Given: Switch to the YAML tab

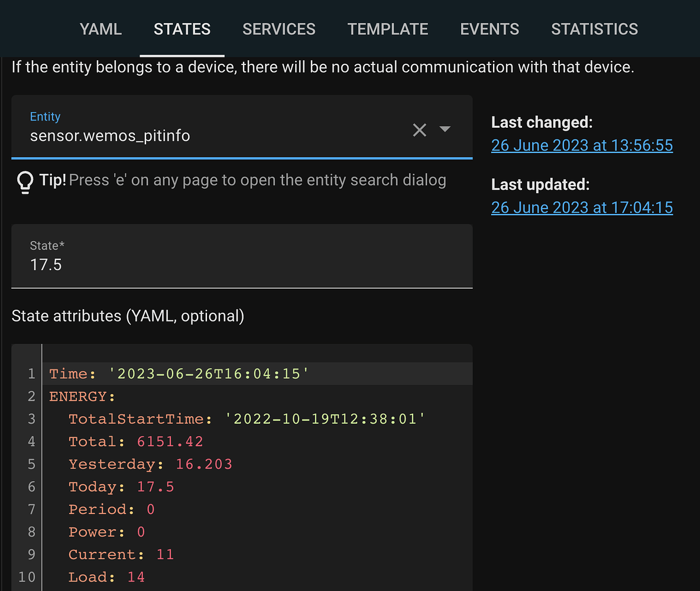Looking at the screenshot, I should [101, 30].
